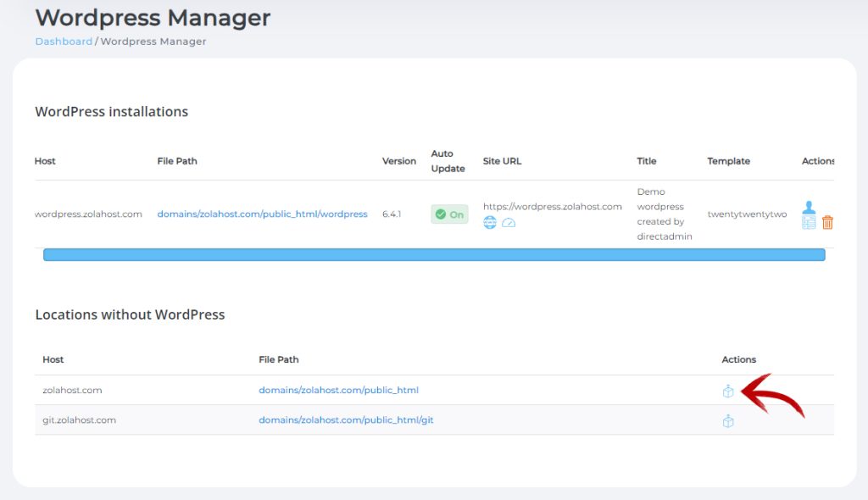Install WordPress on zolahost.com with cube icon

click(x=728, y=391)
